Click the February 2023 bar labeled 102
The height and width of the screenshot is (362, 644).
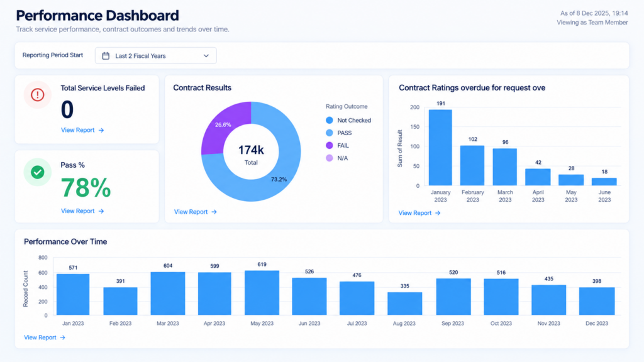472,165
